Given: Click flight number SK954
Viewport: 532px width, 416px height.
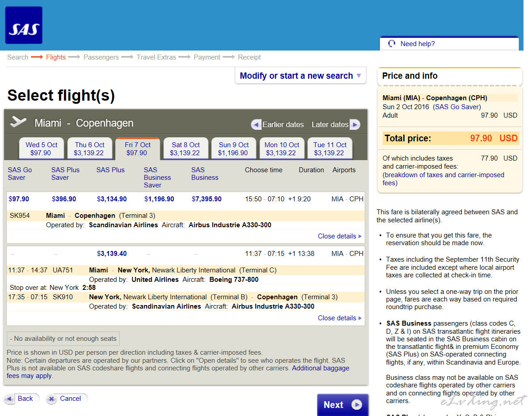Looking at the screenshot, I should (20, 216).
